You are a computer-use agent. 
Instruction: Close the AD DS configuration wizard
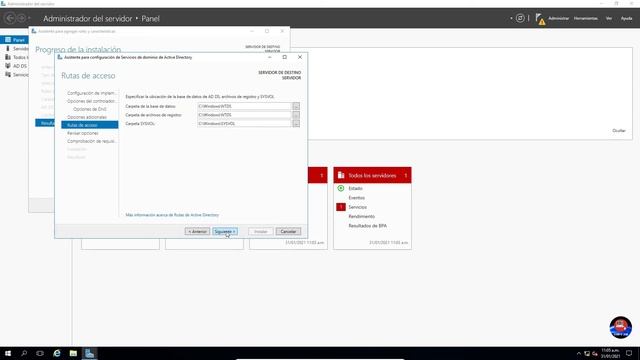point(300,57)
